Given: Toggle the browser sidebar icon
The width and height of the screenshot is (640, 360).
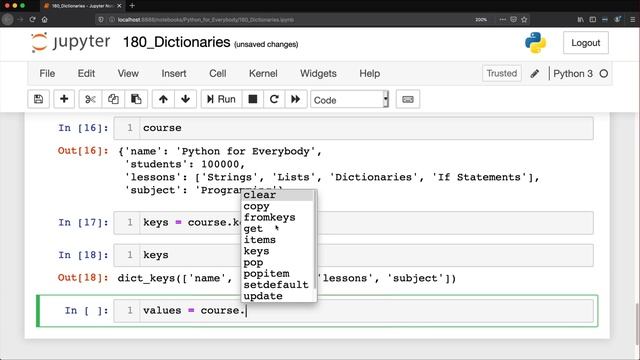Looking at the screenshot, I should [593, 19].
